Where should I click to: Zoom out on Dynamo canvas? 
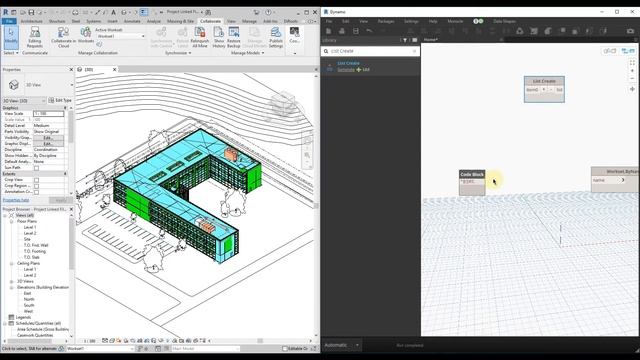632,78
